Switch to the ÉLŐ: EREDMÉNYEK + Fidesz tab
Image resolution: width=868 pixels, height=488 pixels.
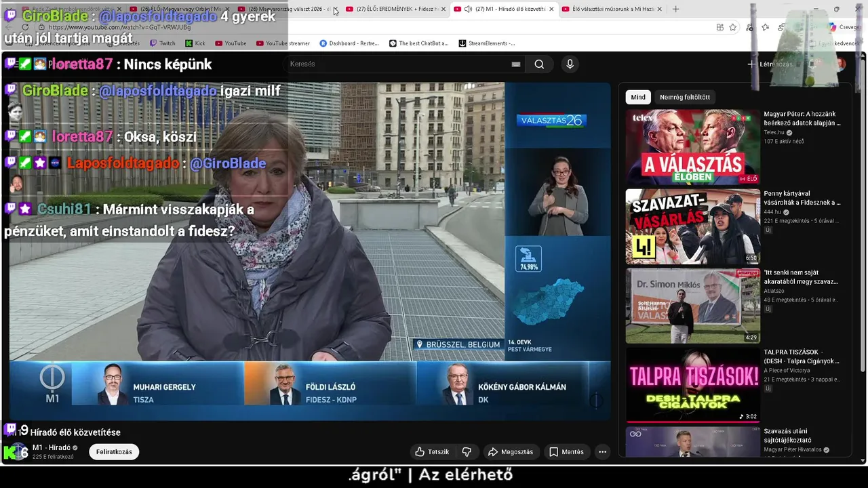(x=395, y=9)
